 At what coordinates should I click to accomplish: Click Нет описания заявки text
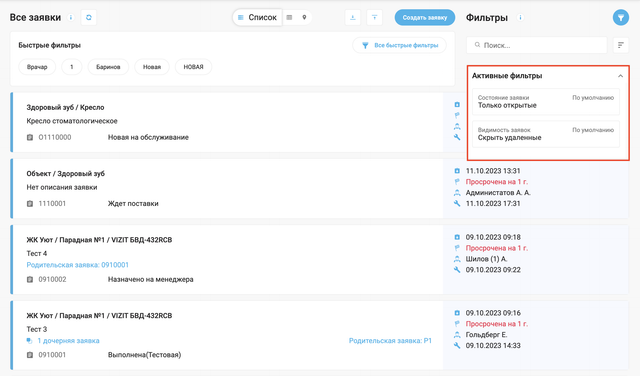[x=62, y=187]
